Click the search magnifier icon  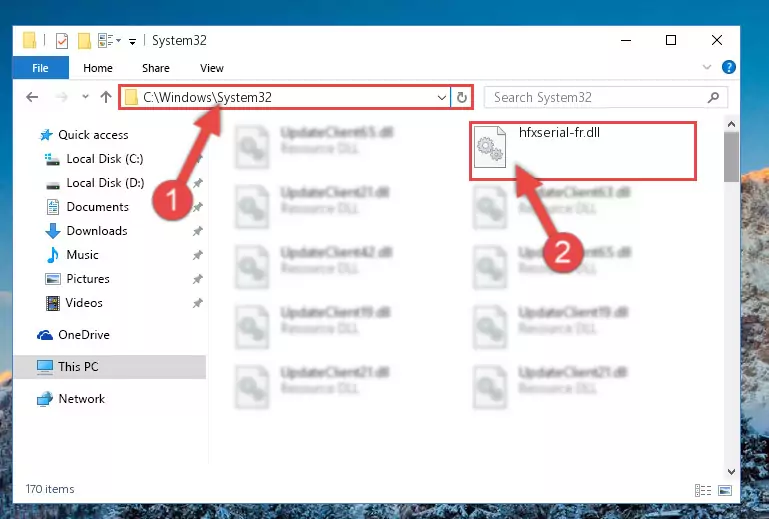[713, 97]
